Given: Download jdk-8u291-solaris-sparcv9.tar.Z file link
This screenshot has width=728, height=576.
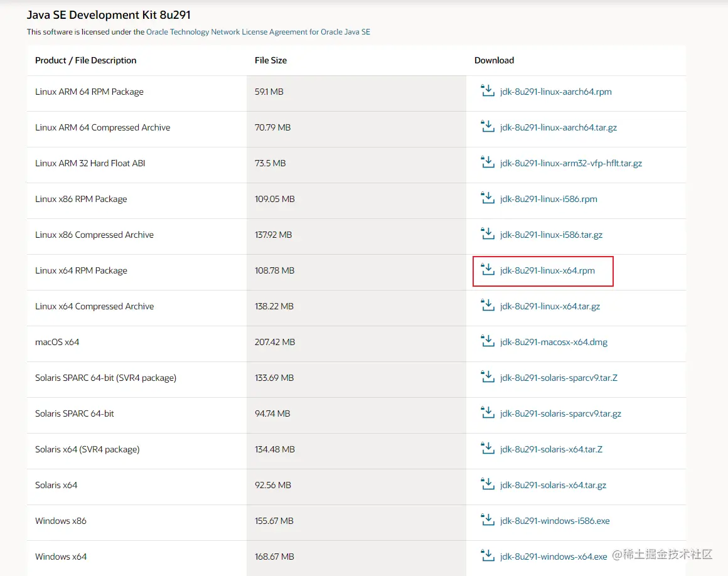Looking at the screenshot, I should click(x=559, y=378).
